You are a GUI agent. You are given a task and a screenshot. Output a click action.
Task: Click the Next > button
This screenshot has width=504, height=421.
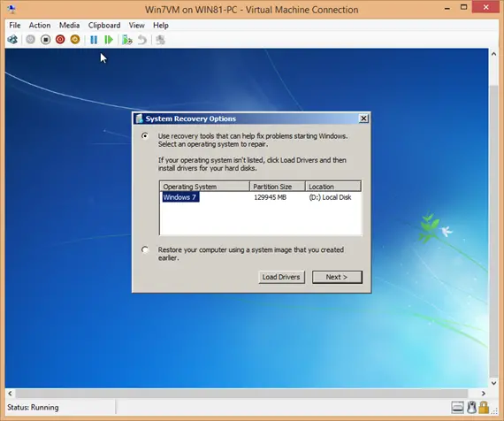coord(337,277)
